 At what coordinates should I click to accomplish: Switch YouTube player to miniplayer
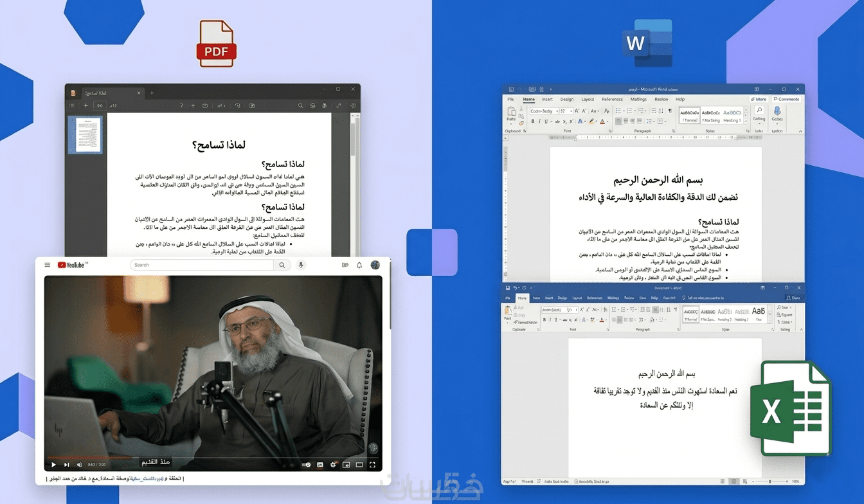pyautogui.click(x=346, y=464)
